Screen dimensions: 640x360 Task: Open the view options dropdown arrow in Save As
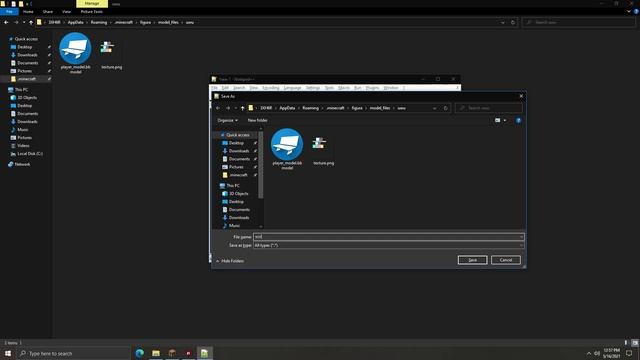pos(505,120)
